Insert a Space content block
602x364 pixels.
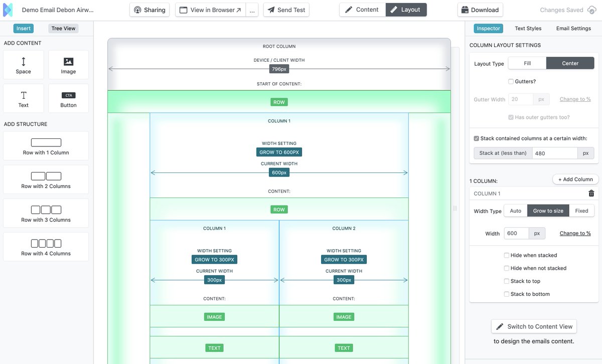click(x=24, y=65)
